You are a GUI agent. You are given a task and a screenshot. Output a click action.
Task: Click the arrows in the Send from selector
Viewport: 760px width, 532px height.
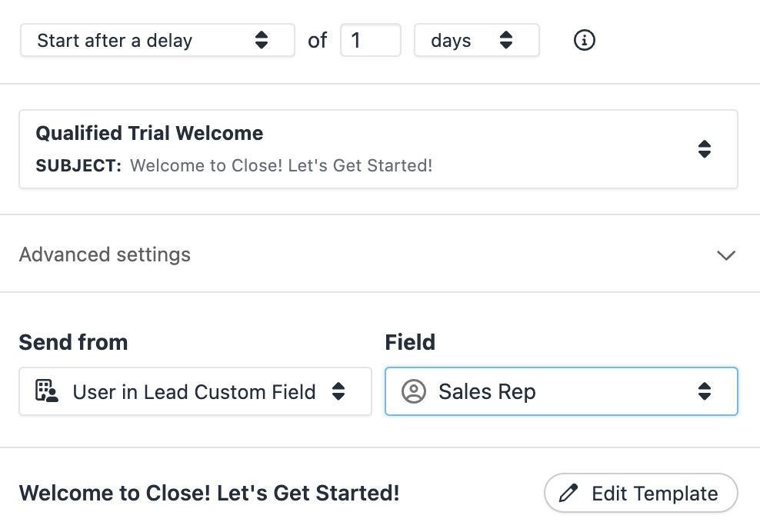click(x=338, y=391)
